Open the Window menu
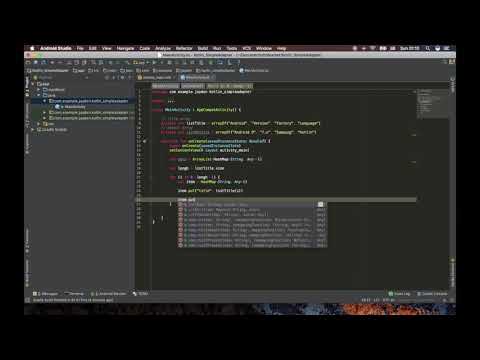480x360 pixels. (x=264, y=48)
